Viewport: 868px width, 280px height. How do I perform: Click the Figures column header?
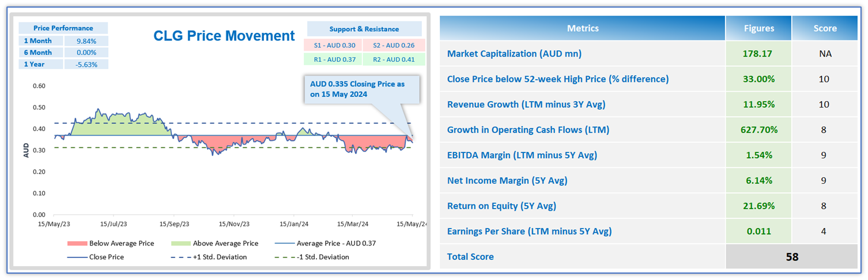(758, 28)
